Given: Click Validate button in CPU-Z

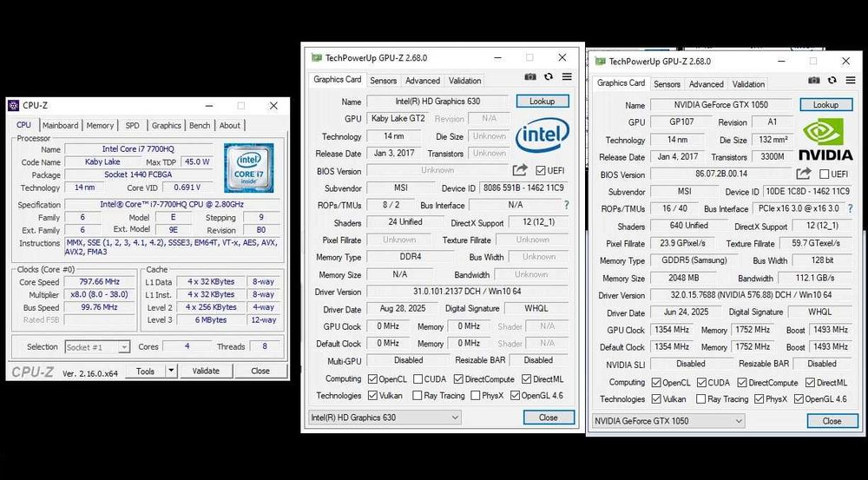Looking at the screenshot, I should click(x=206, y=371).
